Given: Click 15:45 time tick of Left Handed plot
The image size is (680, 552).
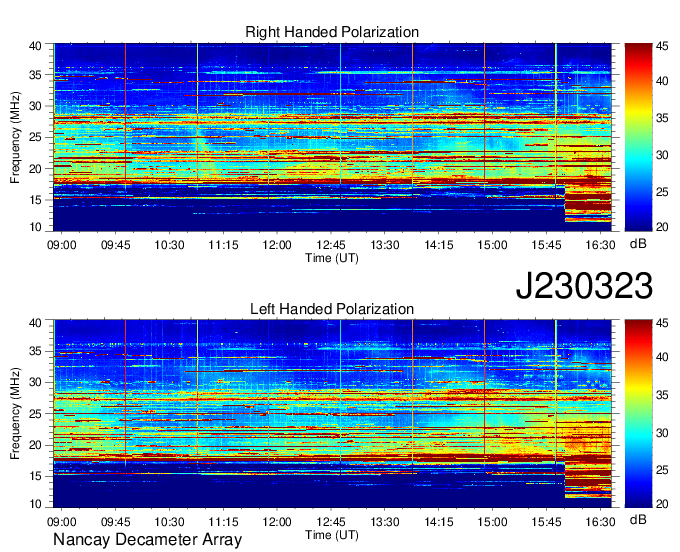Looking at the screenshot, I should [546, 522].
